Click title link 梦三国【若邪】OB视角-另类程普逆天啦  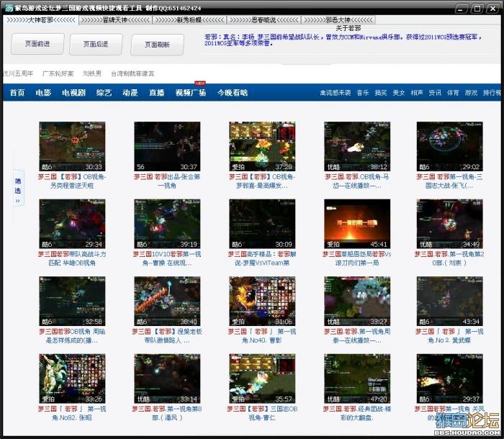tap(72, 181)
